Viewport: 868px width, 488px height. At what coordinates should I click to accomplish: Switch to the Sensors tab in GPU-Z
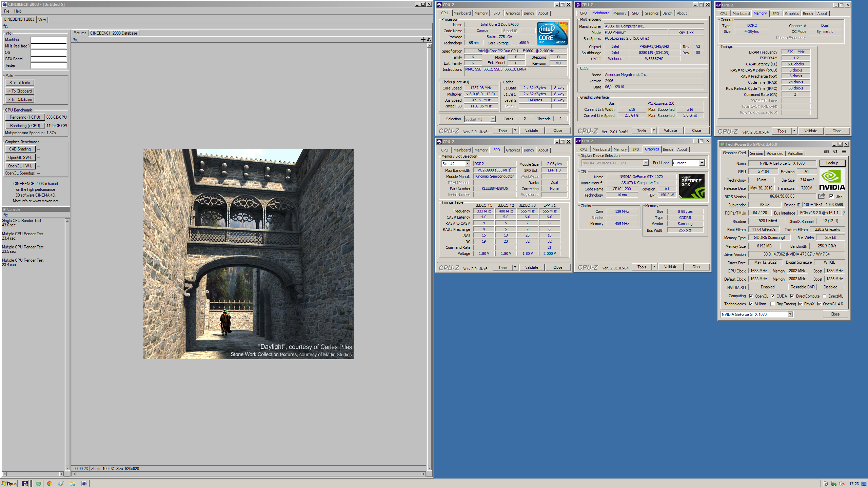pos(756,154)
